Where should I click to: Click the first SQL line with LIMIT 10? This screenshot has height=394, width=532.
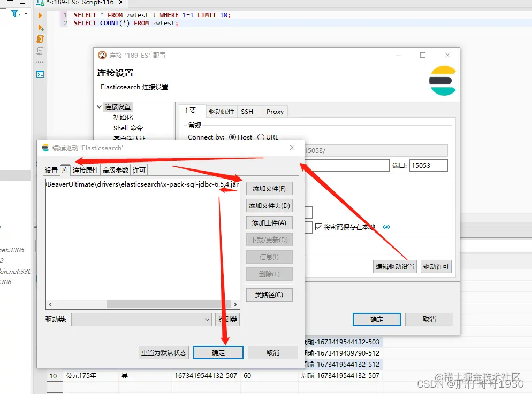coord(152,15)
